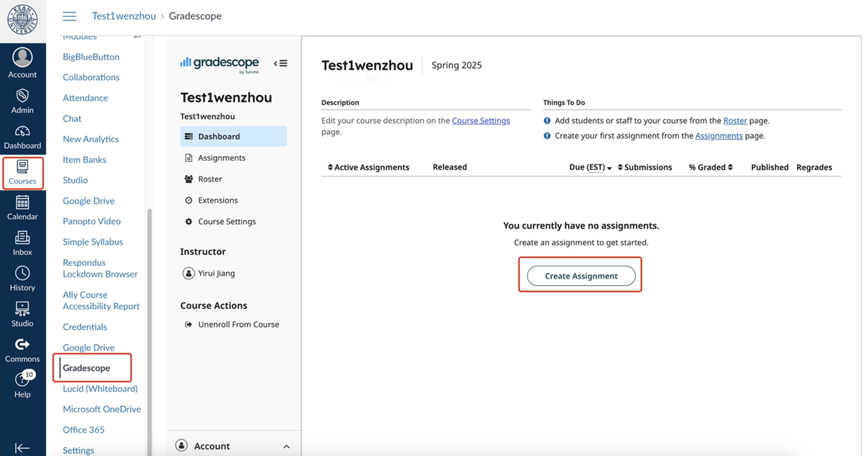Click the avatar icon beside Yirui Jiang
This screenshot has width=868, height=456.
click(x=189, y=273)
